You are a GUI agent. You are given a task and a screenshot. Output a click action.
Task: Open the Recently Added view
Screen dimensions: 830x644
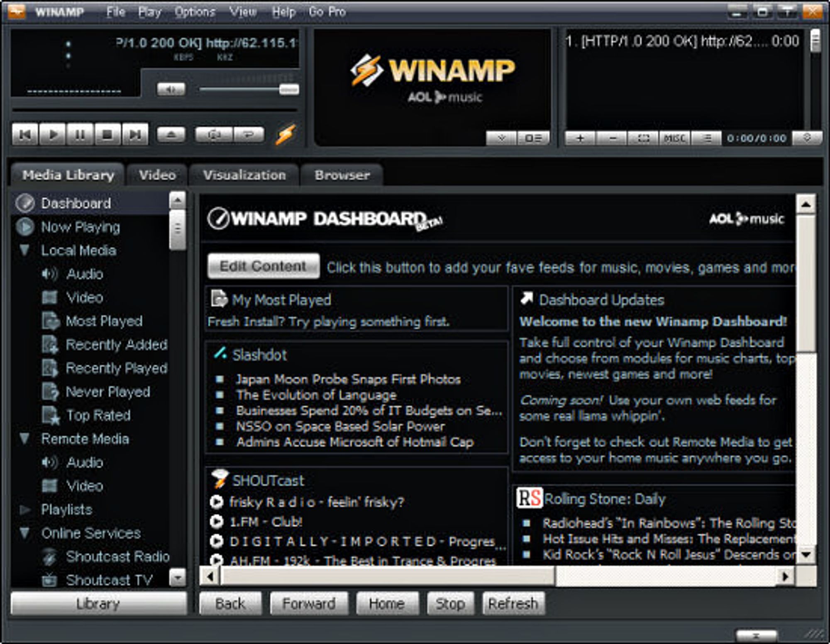(x=116, y=345)
